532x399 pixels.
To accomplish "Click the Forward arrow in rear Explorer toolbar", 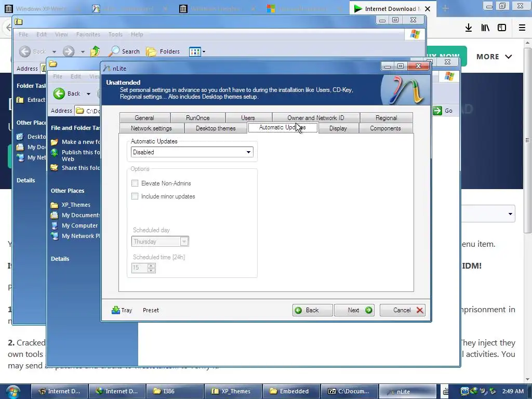I will pyautogui.click(x=69, y=51).
